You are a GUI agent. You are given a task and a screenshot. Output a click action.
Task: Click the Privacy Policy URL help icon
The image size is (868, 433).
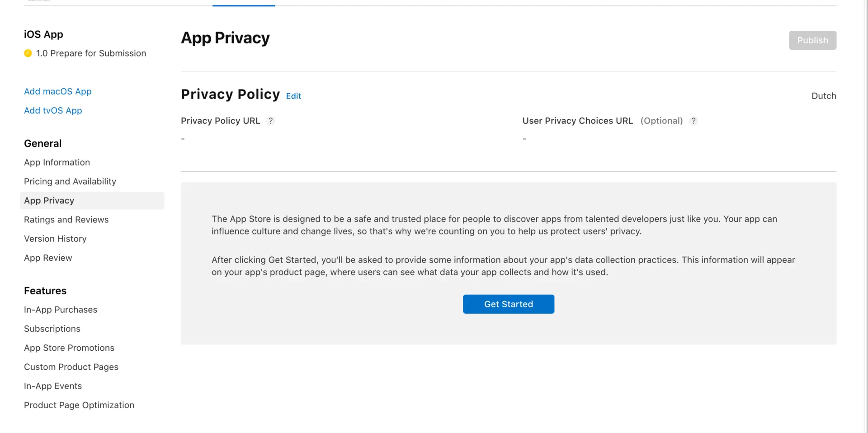pyautogui.click(x=270, y=121)
